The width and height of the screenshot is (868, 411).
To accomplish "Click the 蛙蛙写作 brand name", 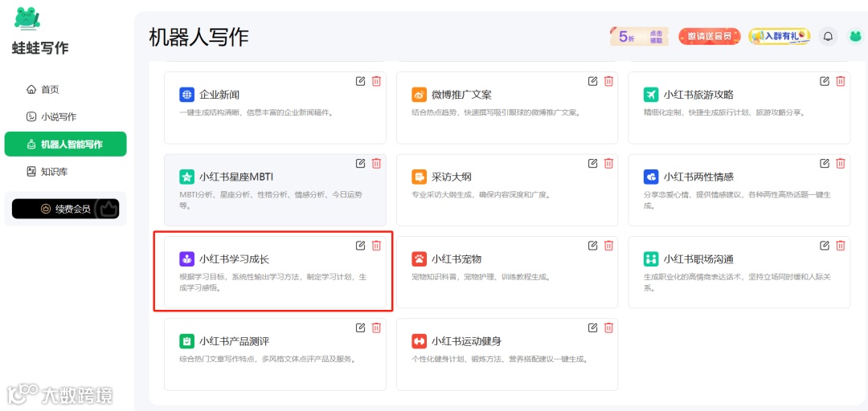I will pos(40,48).
